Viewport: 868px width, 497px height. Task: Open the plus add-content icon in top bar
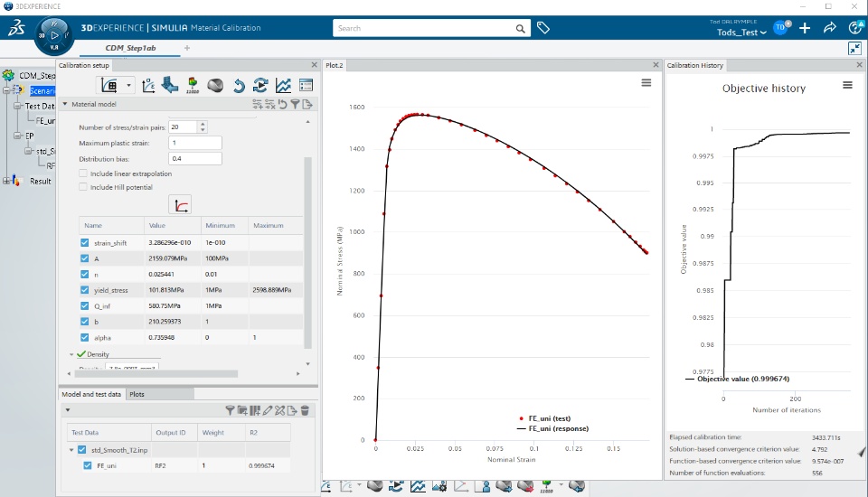tap(805, 28)
